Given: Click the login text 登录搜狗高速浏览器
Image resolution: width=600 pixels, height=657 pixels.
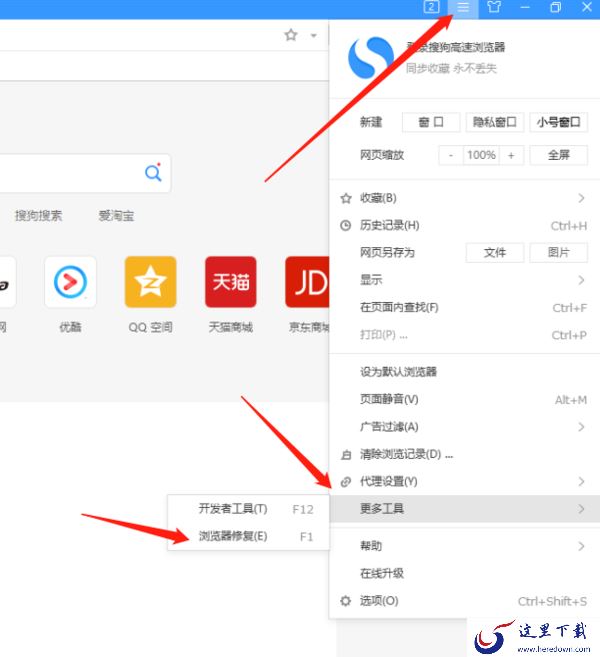Looking at the screenshot, I should [456, 47].
